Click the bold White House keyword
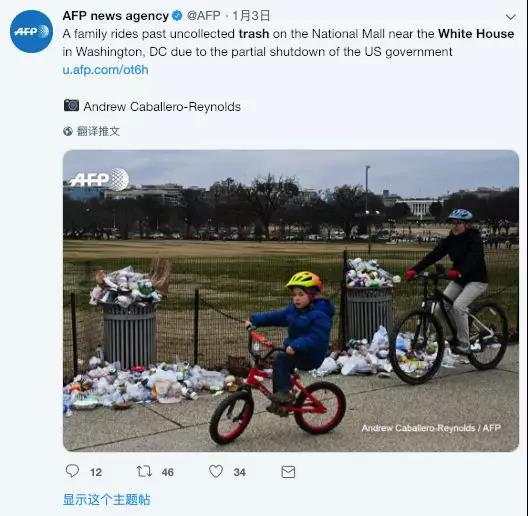 click(476, 34)
